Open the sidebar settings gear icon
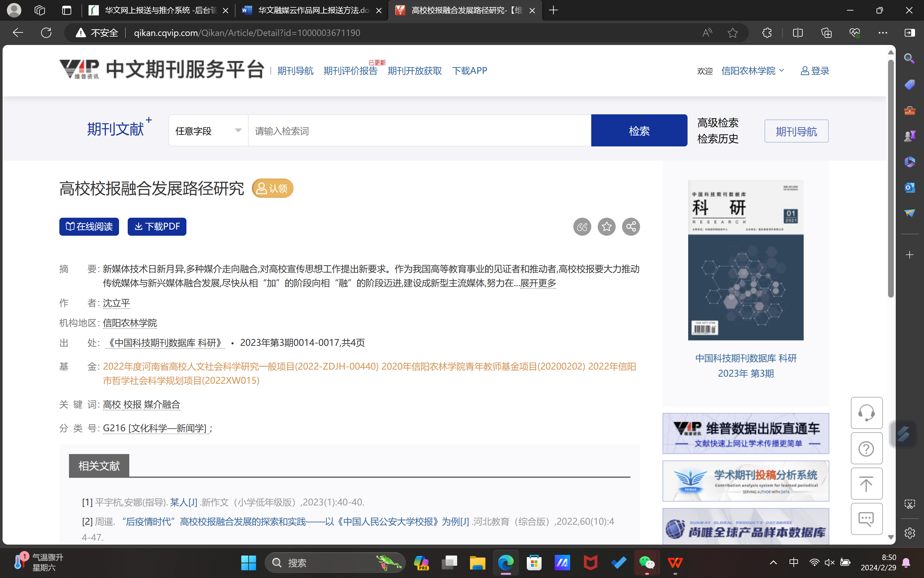This screenshot has width=924, height=578. tap(910, 533)
